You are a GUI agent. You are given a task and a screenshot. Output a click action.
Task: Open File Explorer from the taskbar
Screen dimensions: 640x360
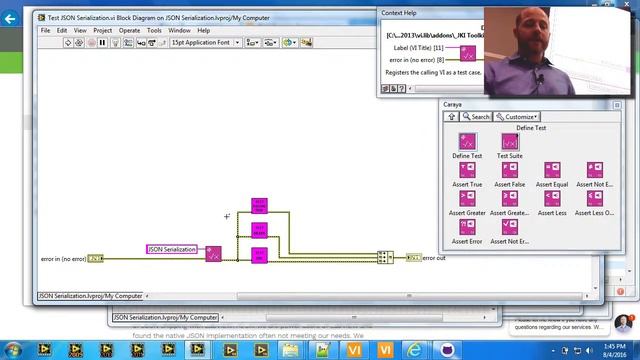[291, 350]
